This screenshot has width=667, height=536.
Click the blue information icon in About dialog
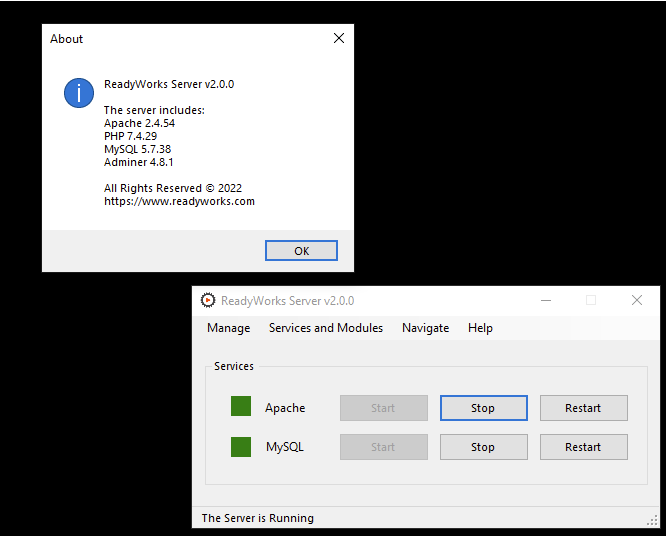tap(79, 93)
